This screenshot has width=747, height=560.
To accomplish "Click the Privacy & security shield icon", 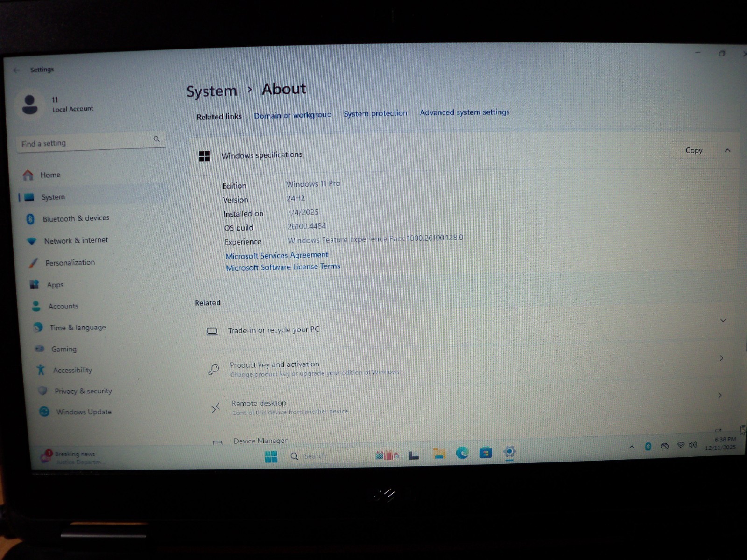I will (x=42, y=391).
